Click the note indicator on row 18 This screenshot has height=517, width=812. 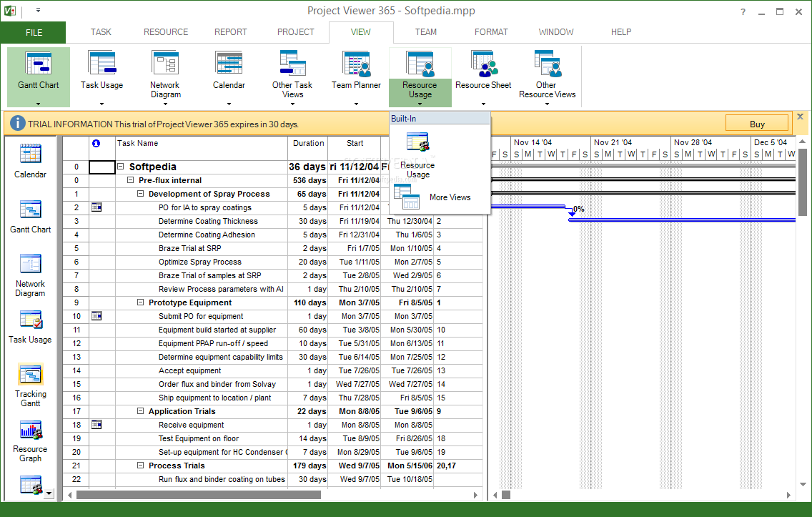tap(96, 425)
